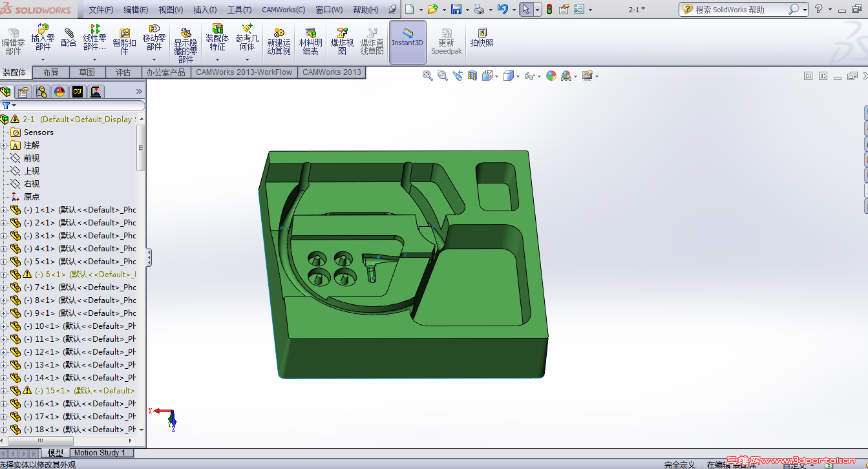
Task: Open Linear Component Pattern dropdown arrow
Action: coord(95,59)
